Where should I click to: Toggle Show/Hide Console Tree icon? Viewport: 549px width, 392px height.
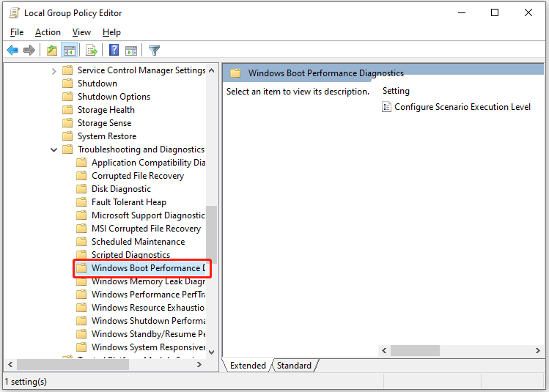pos(69,51)
